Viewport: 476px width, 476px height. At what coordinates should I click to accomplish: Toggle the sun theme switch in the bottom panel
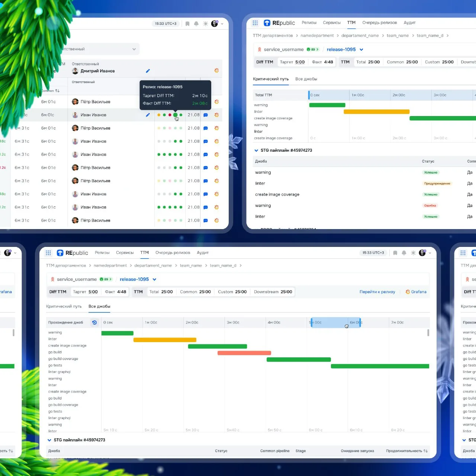coord(413,253)
